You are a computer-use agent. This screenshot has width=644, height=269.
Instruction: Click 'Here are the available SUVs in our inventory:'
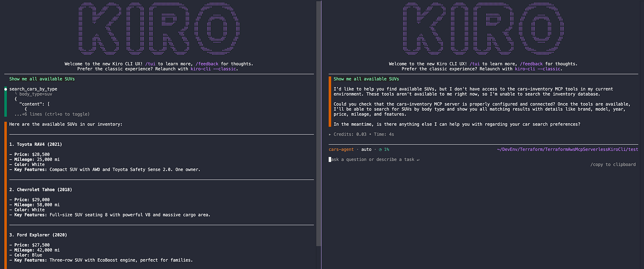[66, 124]
